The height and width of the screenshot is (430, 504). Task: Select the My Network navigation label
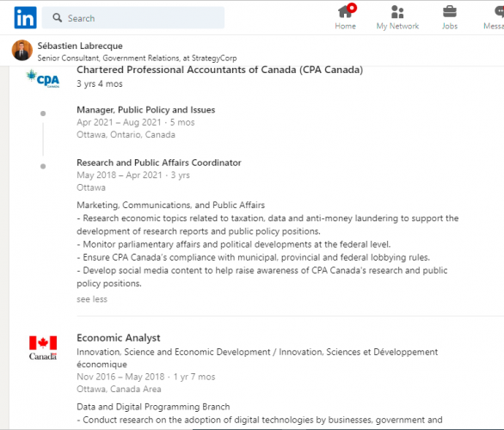click(397, 26)
